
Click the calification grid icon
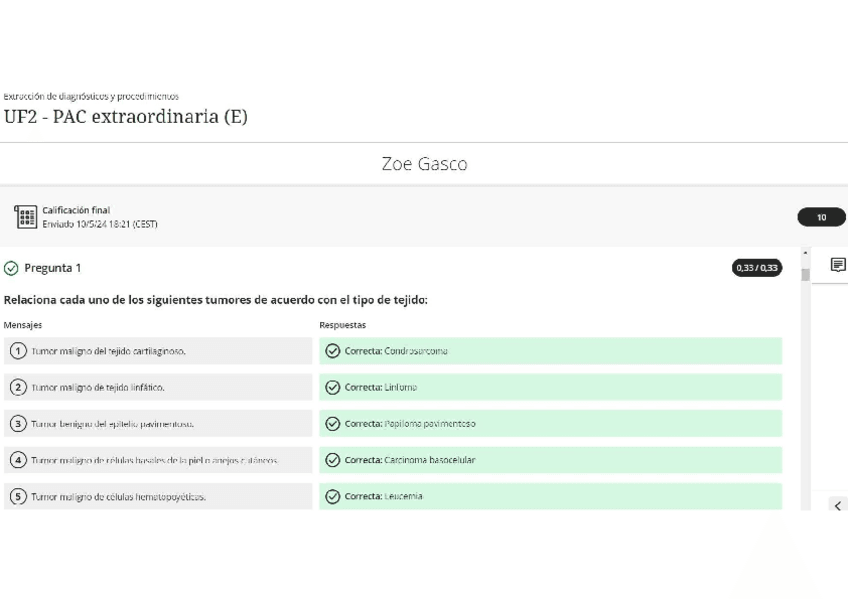pyautogui.click(x=27, y=217)
